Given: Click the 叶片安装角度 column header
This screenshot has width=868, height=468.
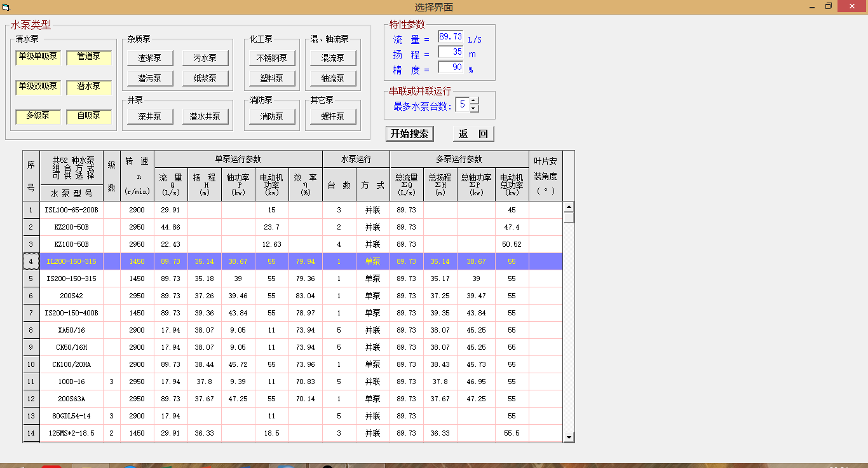Looking at the screenshot, I should [x=545, y=176].
